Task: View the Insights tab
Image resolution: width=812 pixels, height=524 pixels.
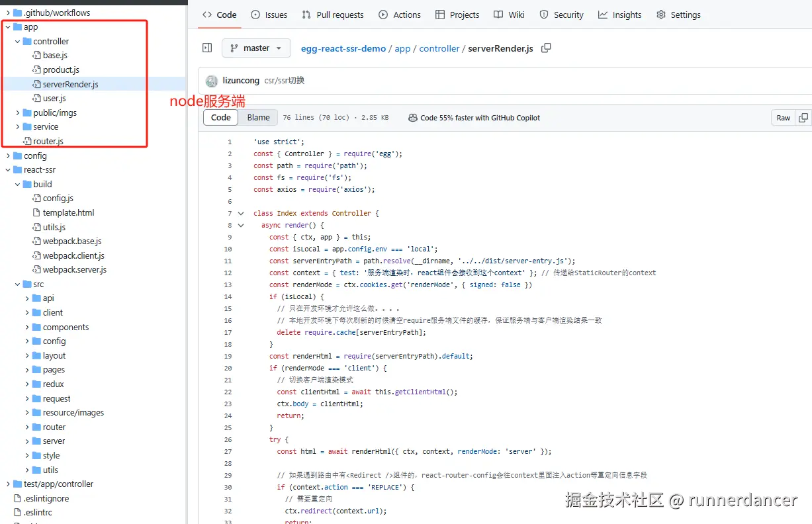Action: pyautogui.click(x=620, y=15)
